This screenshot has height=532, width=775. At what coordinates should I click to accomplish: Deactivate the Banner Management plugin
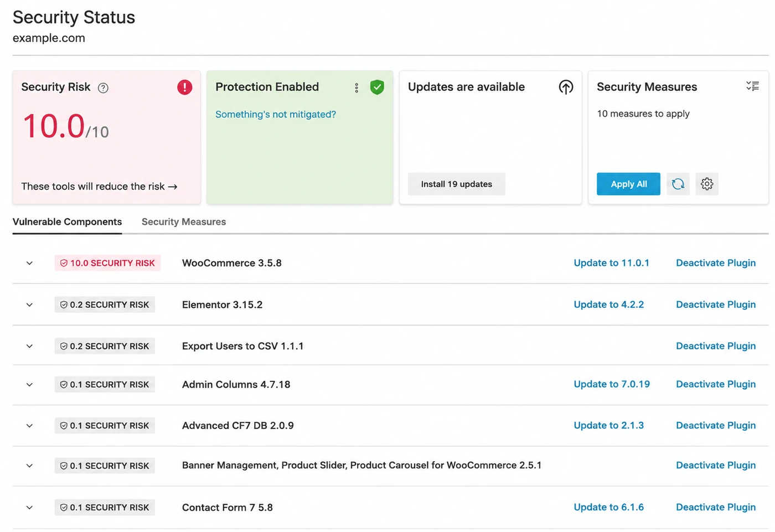point(716,466)
